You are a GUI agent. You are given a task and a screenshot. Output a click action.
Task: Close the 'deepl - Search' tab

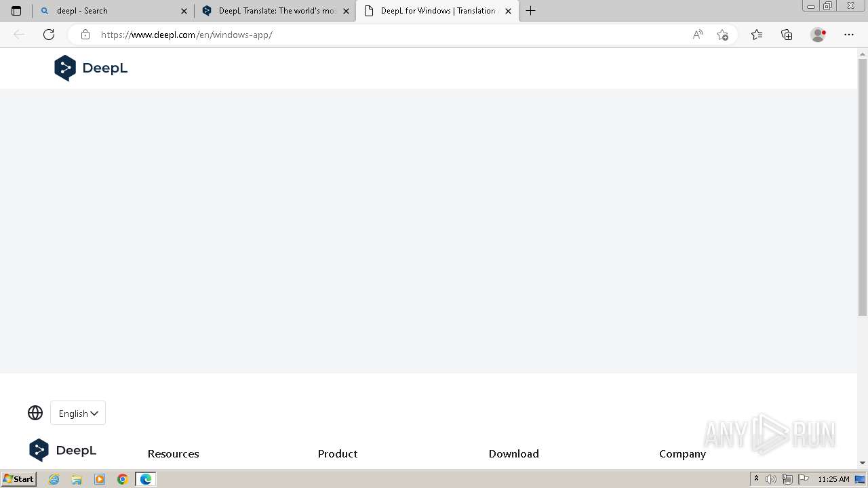[184, 11]
